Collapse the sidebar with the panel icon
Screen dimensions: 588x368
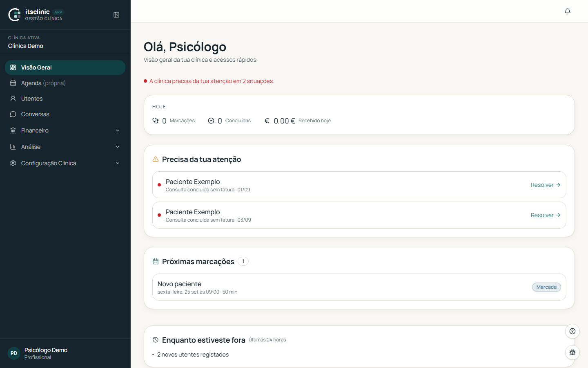point(116,15)
